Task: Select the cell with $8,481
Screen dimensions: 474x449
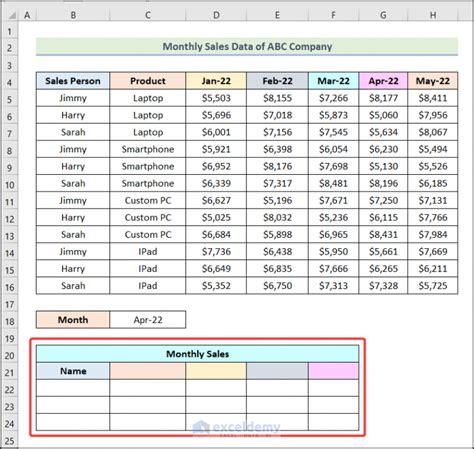Action: (x=333, y=183)
